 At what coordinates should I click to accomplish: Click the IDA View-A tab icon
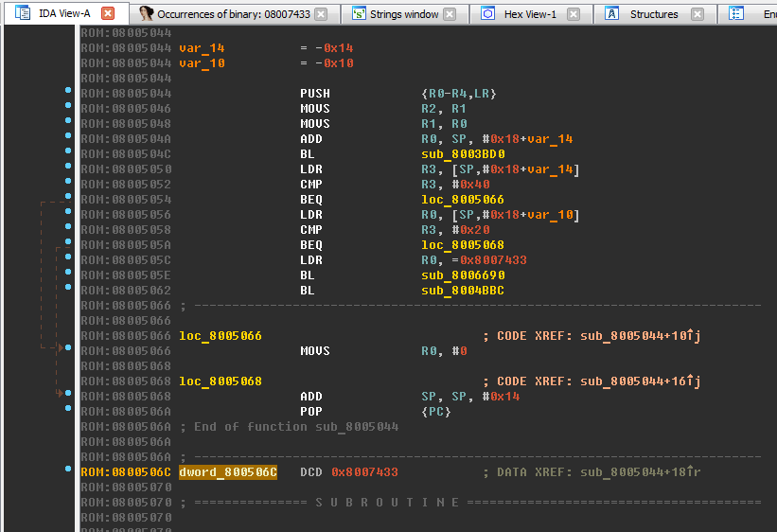pos(23,13)
